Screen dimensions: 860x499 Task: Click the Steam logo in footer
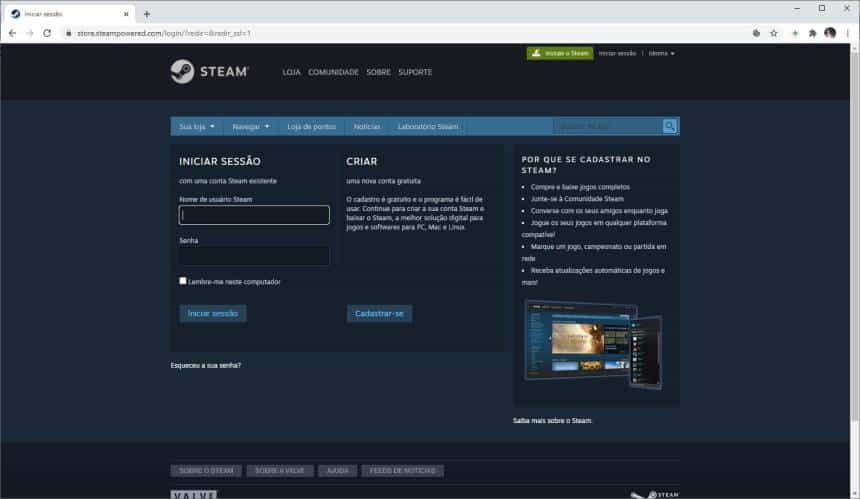pos(655,495)
